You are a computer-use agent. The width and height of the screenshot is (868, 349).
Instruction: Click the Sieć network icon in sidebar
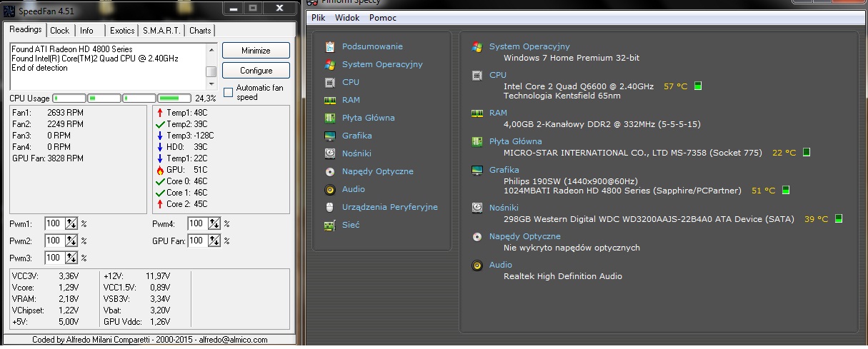pyautogui.click(x=329, y=225)
